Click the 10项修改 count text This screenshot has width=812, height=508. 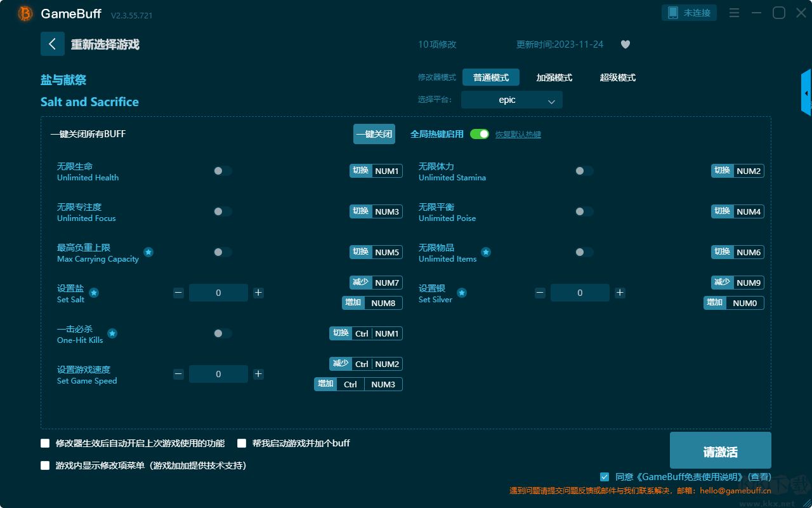pos(437,44)
